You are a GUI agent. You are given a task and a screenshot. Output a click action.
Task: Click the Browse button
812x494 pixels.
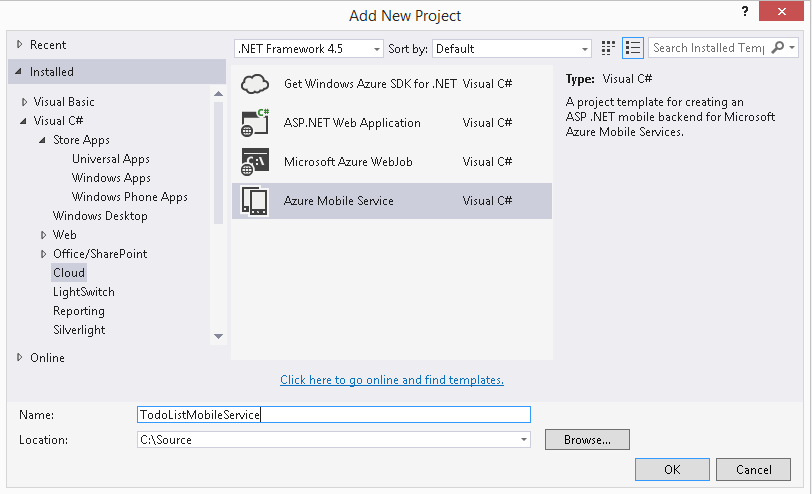point(586,440)
